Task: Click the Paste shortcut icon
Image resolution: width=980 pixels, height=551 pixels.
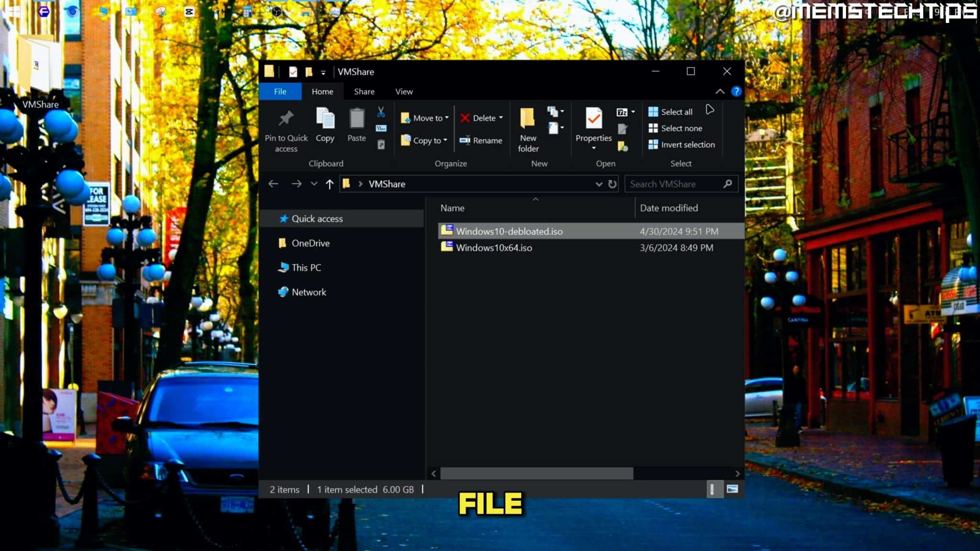Action: click(381, 144)
